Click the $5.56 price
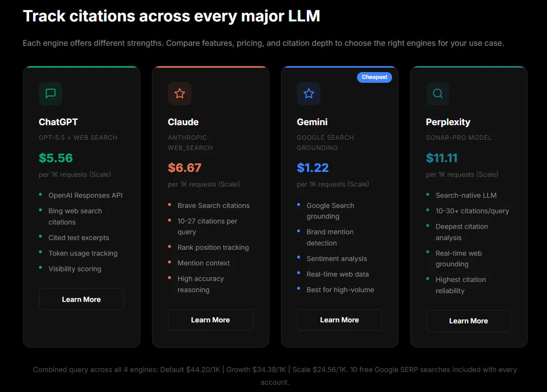This screenshot has width=547, height=392. 56,158
